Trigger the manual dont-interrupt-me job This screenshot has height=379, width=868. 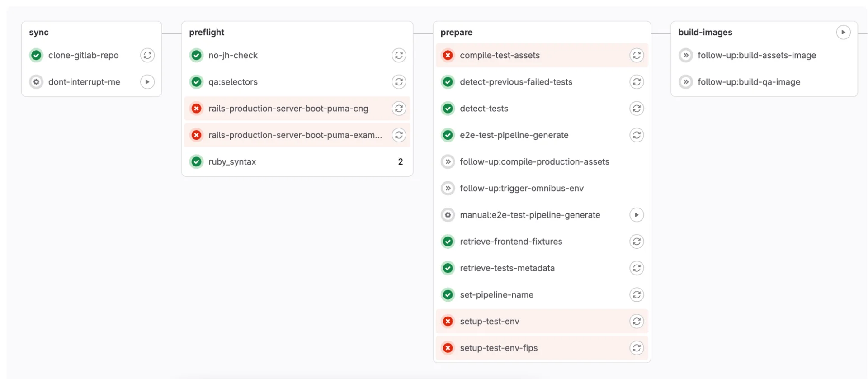pos(147,82)
